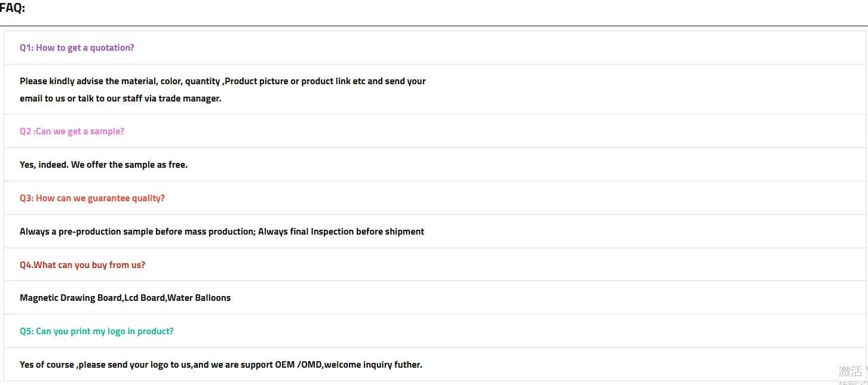Click the 'Yes of course' logo answer text

[47, 365]
